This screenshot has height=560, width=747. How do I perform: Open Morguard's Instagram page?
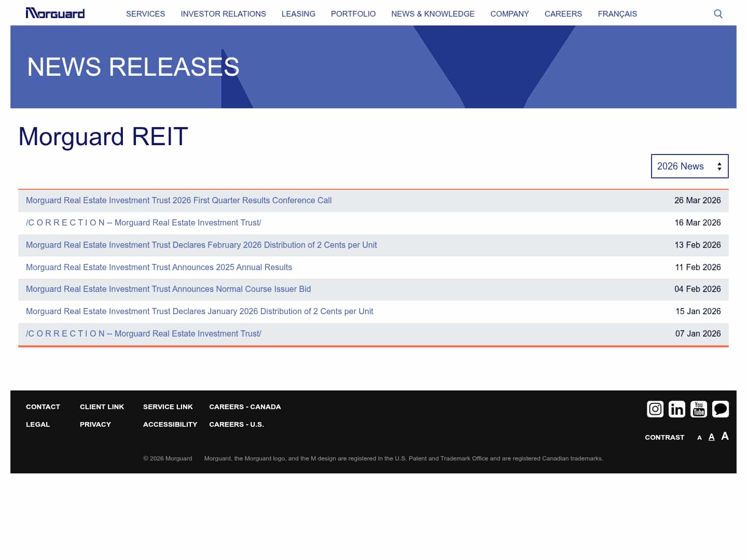pyautogui.click(x=655, y=409)
